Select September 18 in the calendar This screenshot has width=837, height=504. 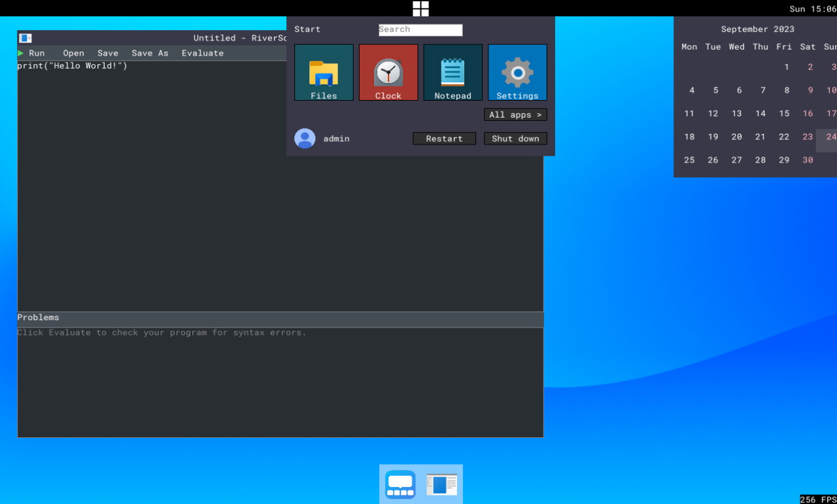coord(689,137)
